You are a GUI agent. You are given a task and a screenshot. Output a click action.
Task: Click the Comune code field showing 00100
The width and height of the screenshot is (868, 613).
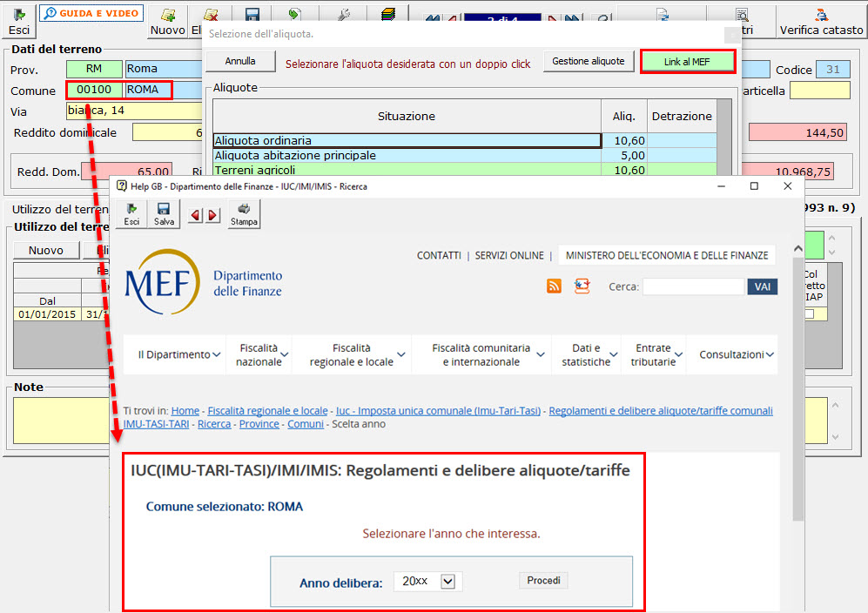coord(94,90)
